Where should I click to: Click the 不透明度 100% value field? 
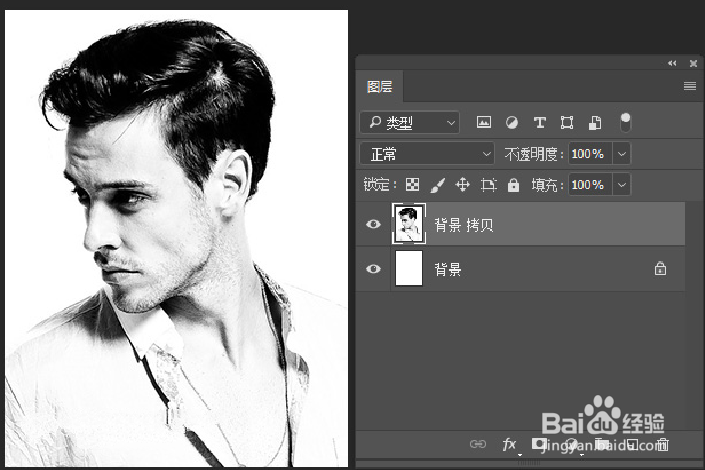(x=590, y=154)
